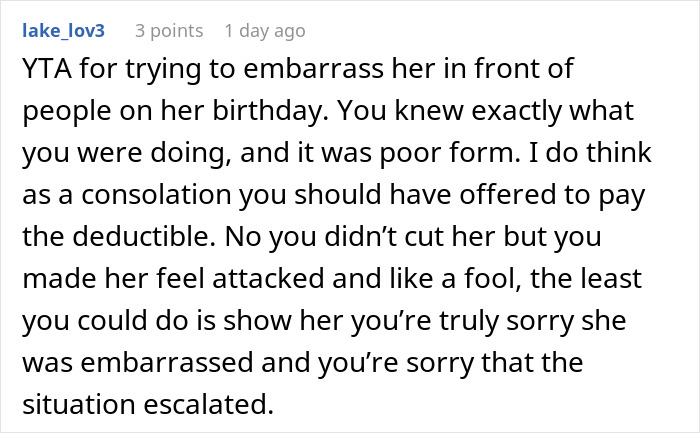This screenshot has height=433, width=700.
Task: Click the 3 points score label
Action: coord(170,31)
